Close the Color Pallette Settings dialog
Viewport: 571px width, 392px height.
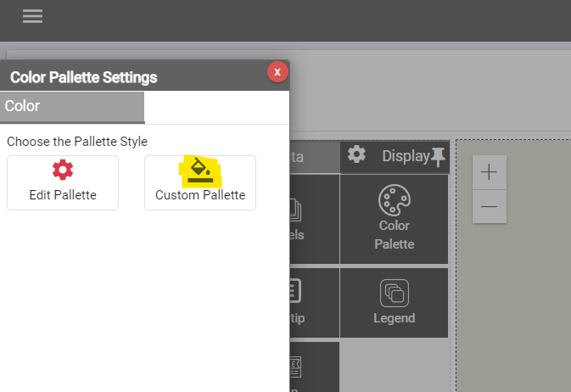point(277,72)
